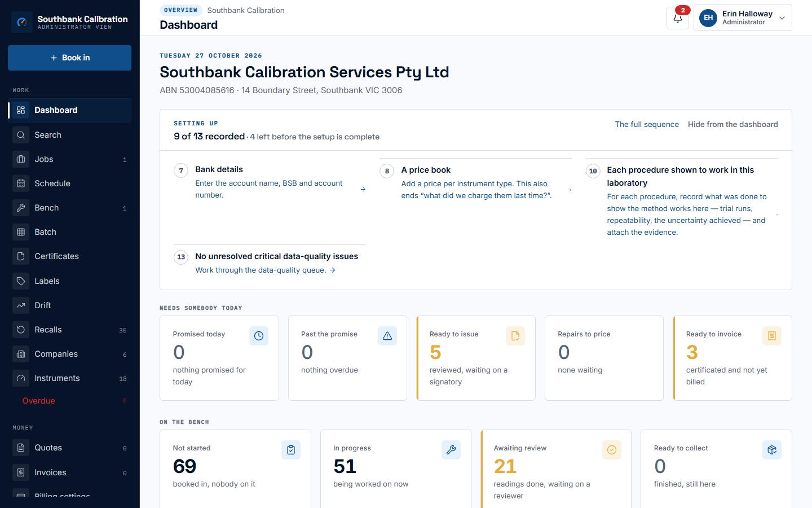Click the Southbank Calibration logo icon
Image resolution: width=812 pixels, height=508 pixels.
click(22, 22)
